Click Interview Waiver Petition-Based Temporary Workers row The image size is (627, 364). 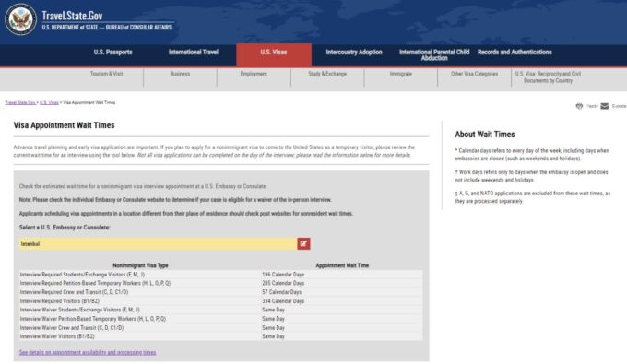tap(220, 319)
